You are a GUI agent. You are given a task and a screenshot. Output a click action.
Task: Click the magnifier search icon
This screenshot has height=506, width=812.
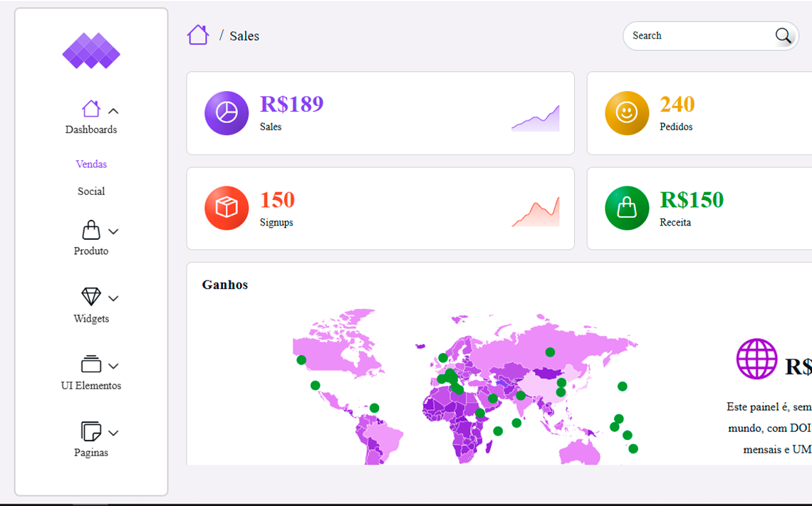(x=783, y=36)
